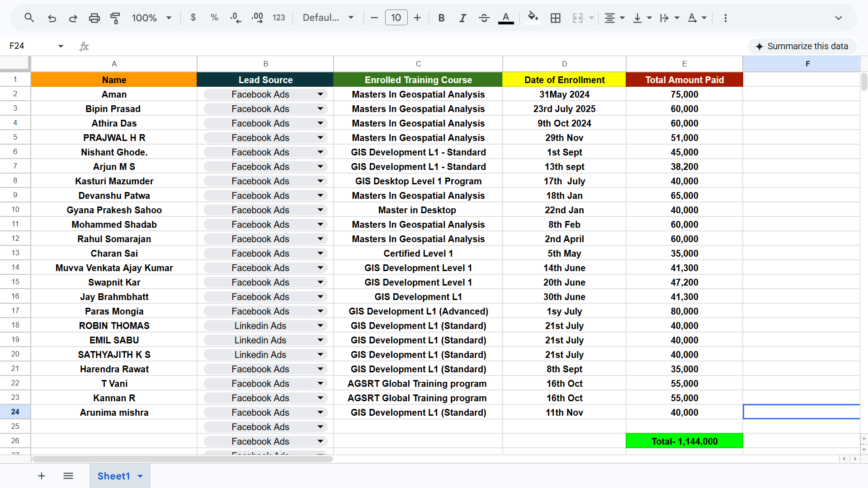The width and height of the screenshot is (868, 488).
Task: Toggle Strikethrough formatting
Action: coord(484,18)
